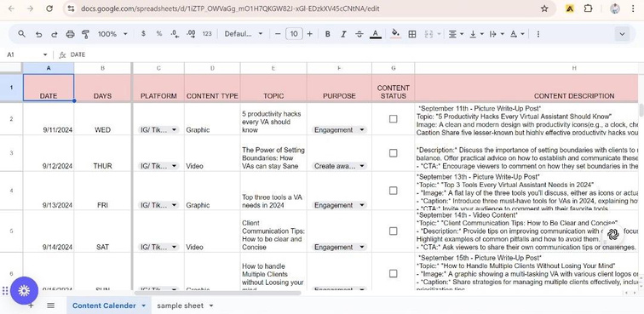The height and width of the screenshot is (314, 644).
Task: Open Engagement purpose dropdown in row 4
Action: pos(339,205)
